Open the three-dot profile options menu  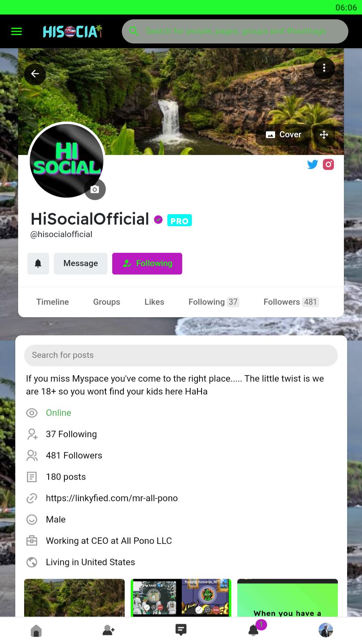pos(324,68)
